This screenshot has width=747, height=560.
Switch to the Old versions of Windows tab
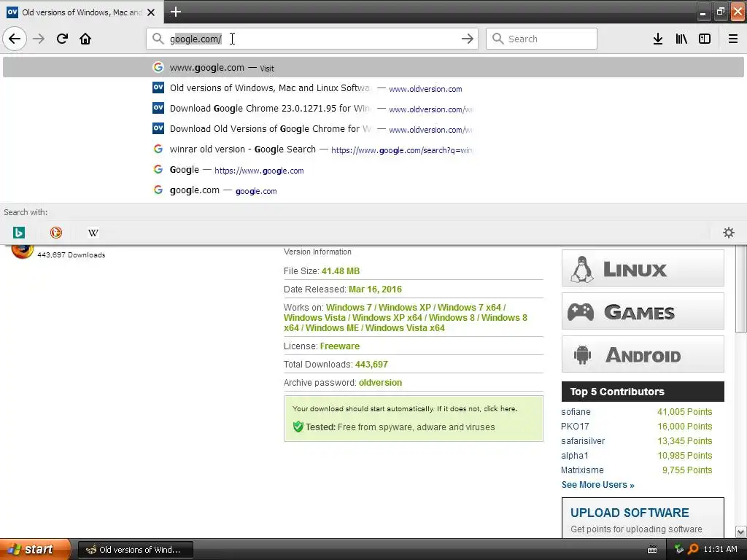(x=82, y=12)
